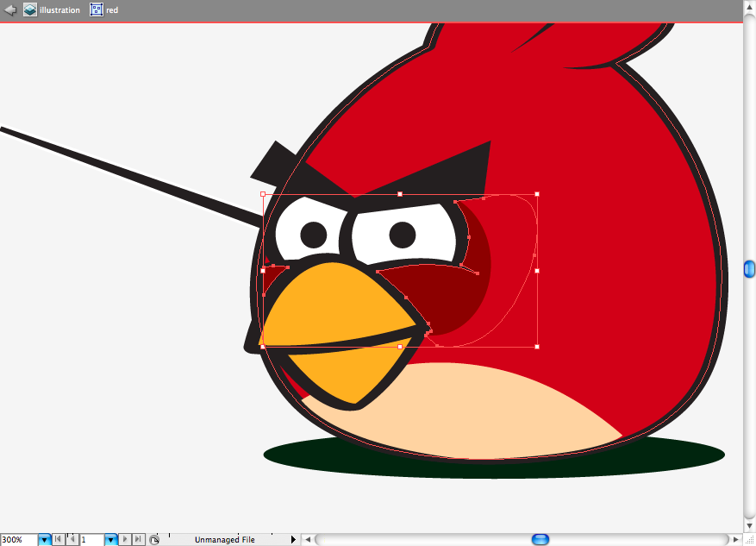
Task: Select the illustration layer icon in breadcrumb
Action: click(x=30, y=9)
